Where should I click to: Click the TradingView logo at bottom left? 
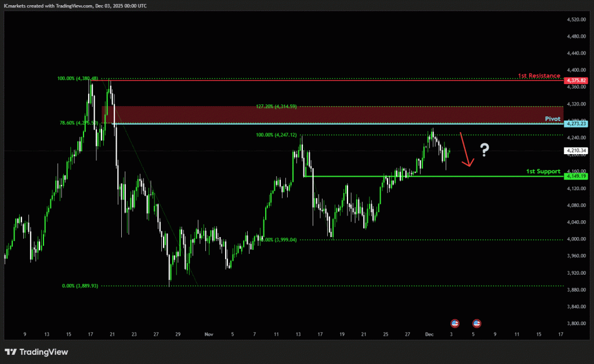[x=36, y=352]
